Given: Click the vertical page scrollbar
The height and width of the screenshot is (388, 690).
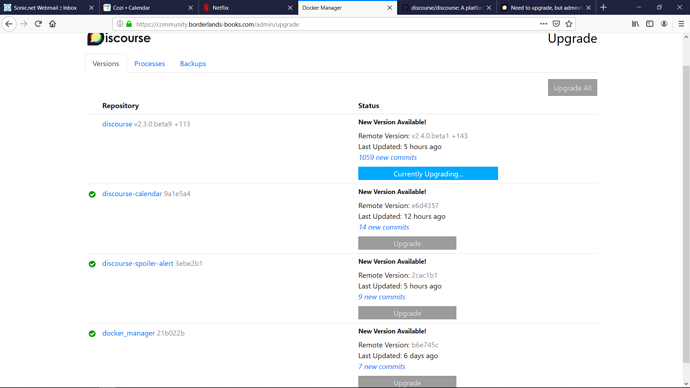Looking at the screenshot, I should 686,213.
